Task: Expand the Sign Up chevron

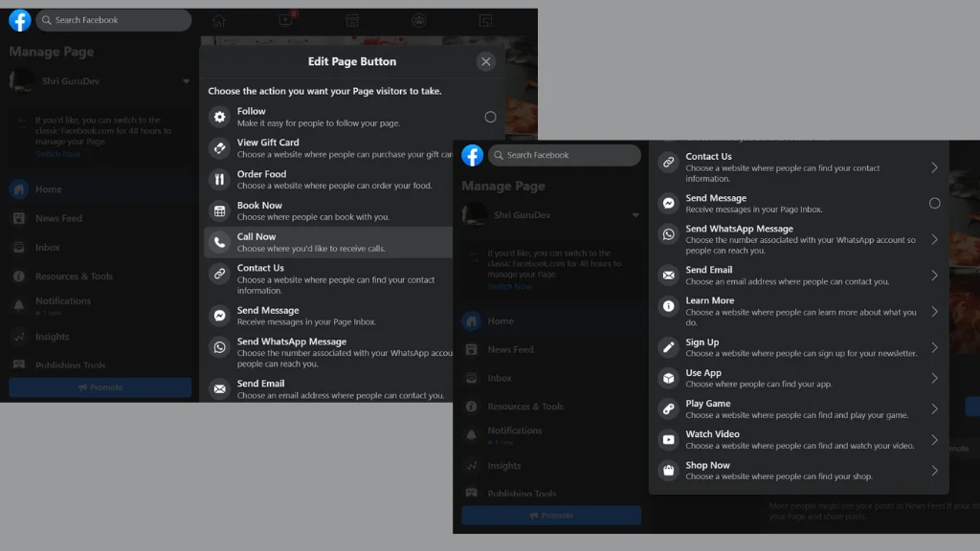Action: click(934, 347)
